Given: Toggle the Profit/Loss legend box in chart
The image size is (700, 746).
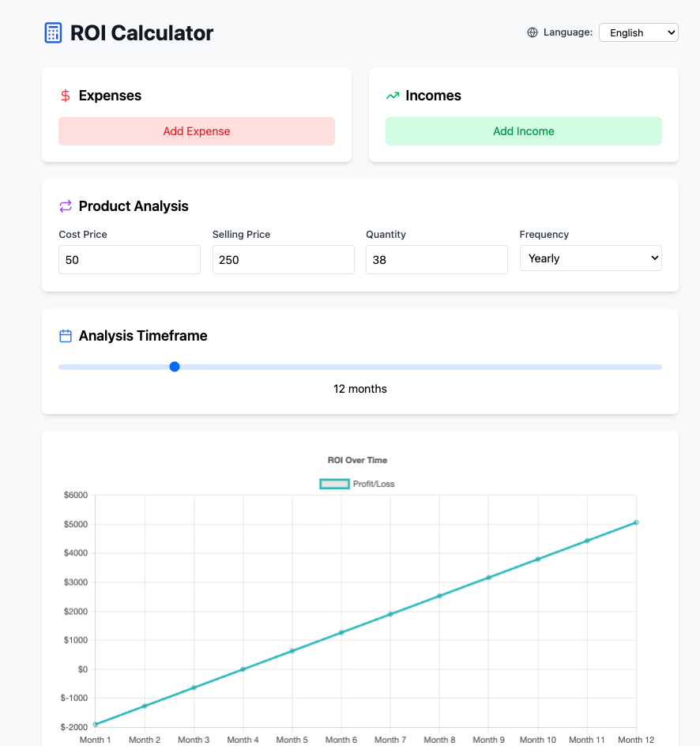Looking at the screenshot, I should [334, 484].
